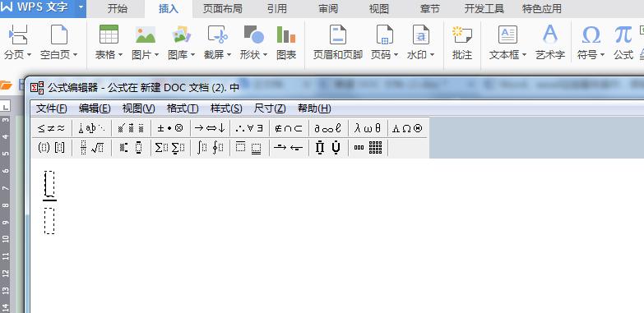
Task: Switch to 特色应用 ribbon tab
Action: pyautogui.click(x=542, y=8)
